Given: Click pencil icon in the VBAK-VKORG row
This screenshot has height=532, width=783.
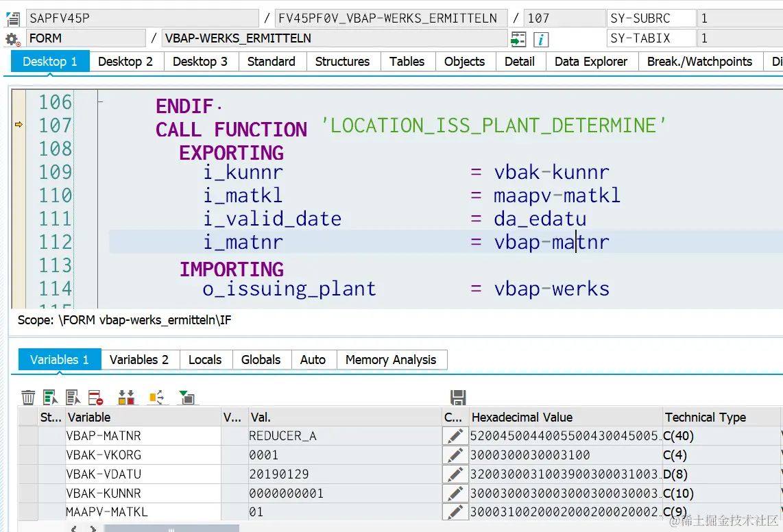Looking at the screenshot, I should point(455,455).
